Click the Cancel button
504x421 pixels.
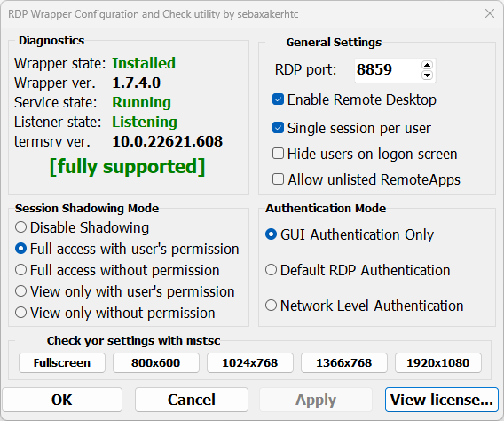tap(192, 400)
